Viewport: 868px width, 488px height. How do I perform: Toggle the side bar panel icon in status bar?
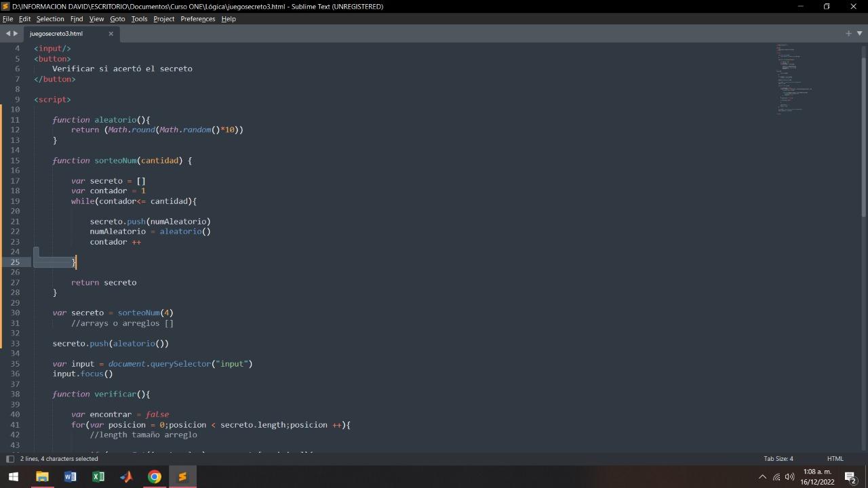point(9,459)
